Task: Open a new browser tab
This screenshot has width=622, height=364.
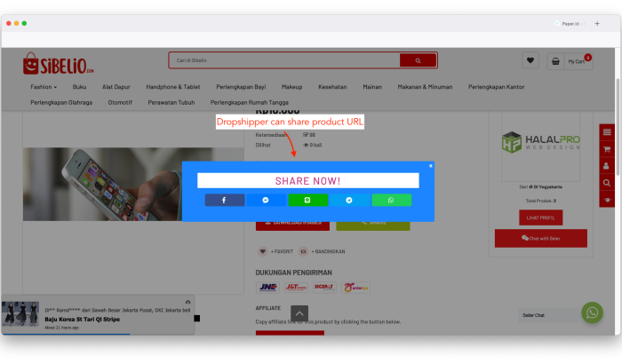Action: click(597, 24)
